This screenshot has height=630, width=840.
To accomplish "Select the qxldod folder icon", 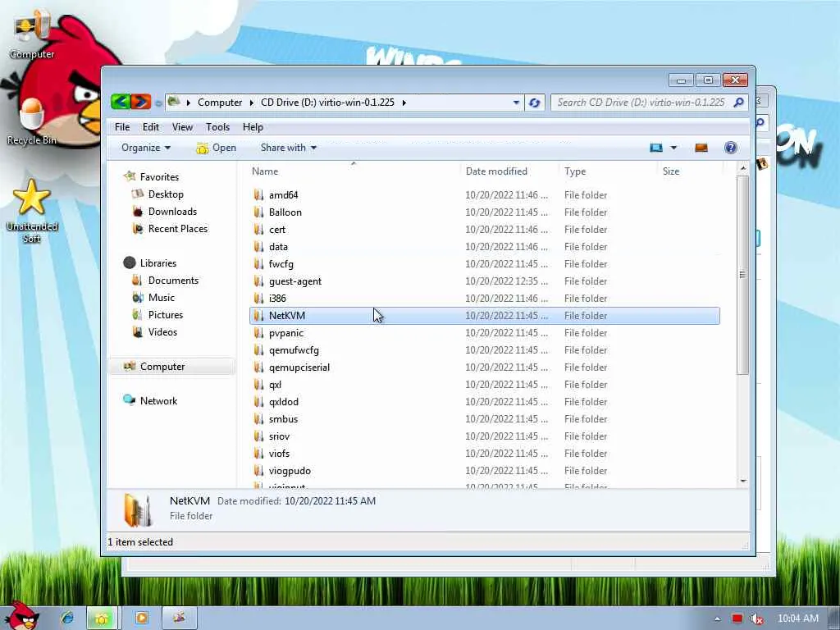I will pyautogui.click(x=258, y=402).
